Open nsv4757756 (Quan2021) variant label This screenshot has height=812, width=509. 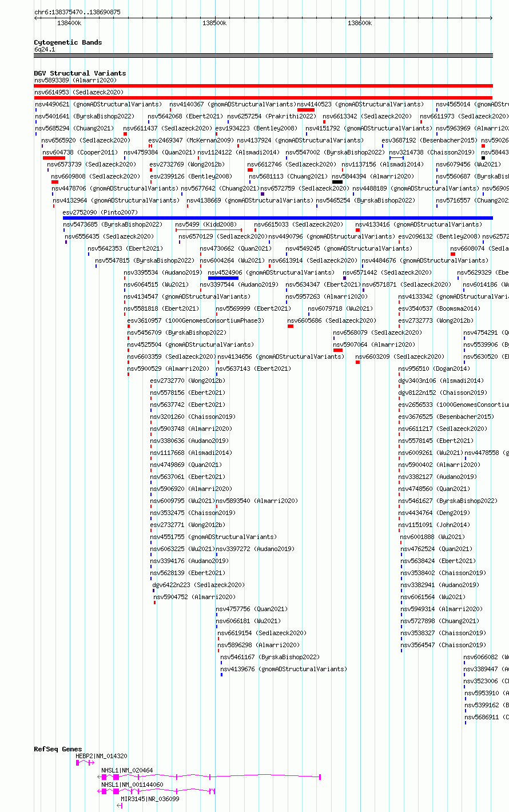[x=252, y=609]
